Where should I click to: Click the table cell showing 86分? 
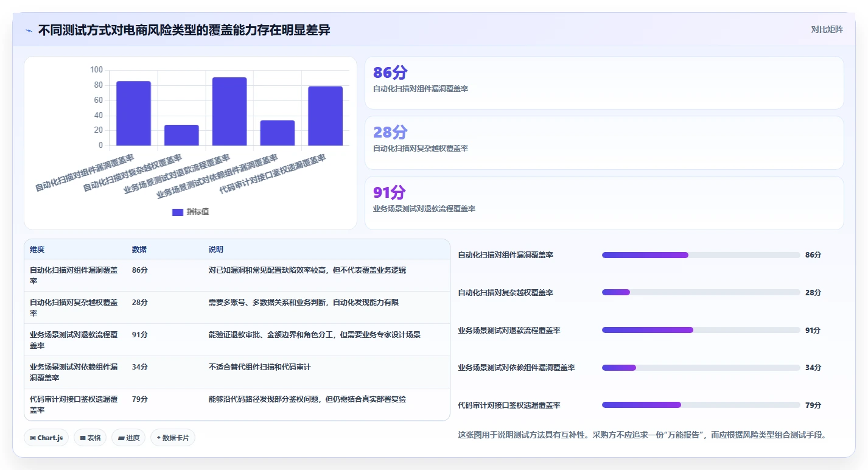click(140, 270)
